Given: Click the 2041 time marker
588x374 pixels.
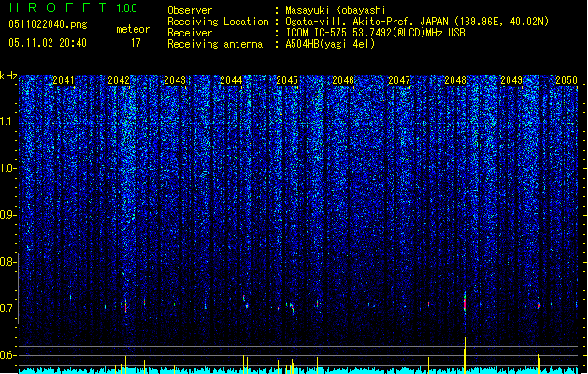Looking at the screenshot, I should coord(64,80).
